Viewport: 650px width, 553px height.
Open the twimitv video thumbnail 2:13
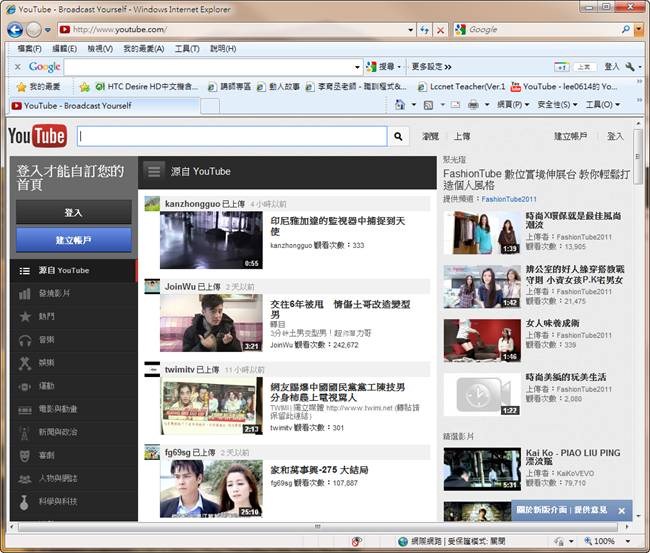(211, 406)
